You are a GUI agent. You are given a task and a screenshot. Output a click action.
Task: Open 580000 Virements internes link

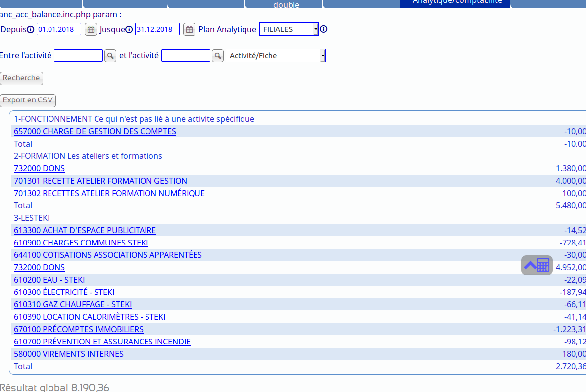(x=69, y=354)
